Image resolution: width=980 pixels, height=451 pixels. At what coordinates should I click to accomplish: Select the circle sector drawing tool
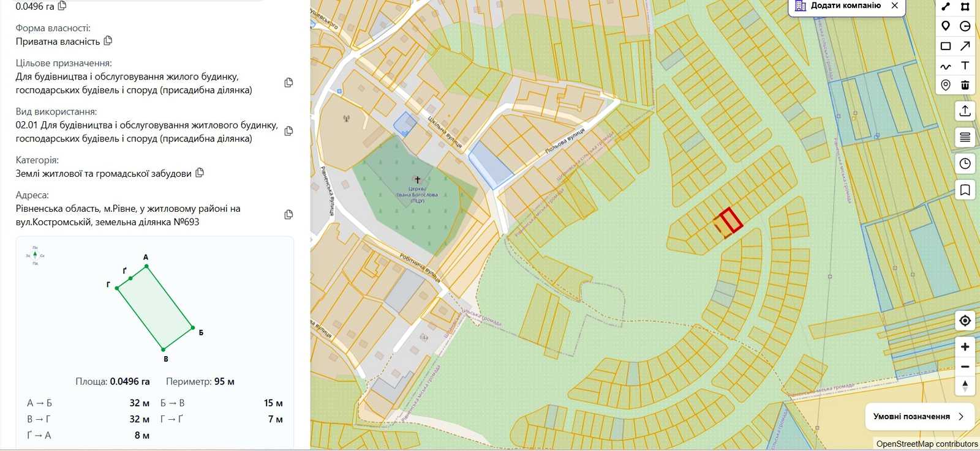[x=965, y=26]
